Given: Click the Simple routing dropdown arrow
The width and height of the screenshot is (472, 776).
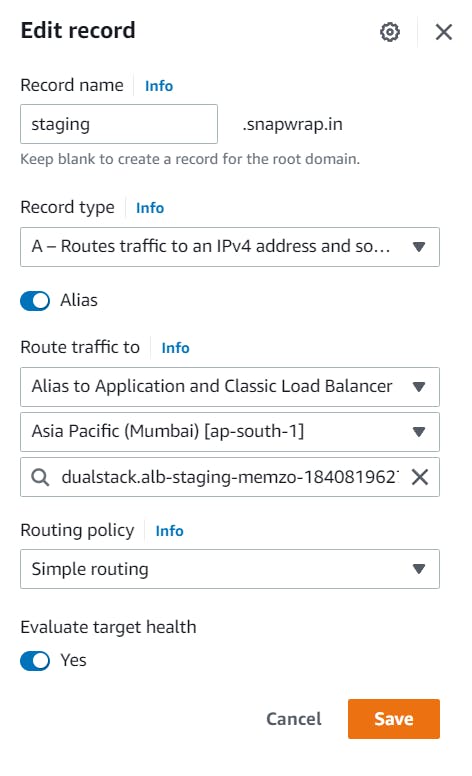Looking at the screenshot, I should (x=419, y=569).
